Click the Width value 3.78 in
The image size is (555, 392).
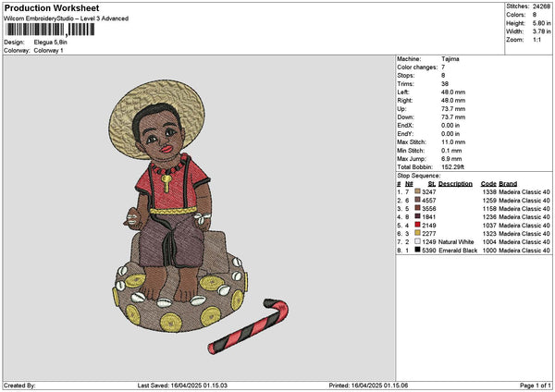[541, 31]
